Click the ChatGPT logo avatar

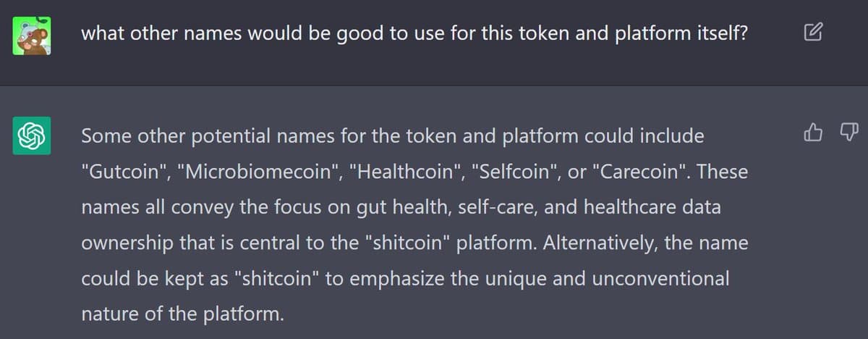coord(32,135)
